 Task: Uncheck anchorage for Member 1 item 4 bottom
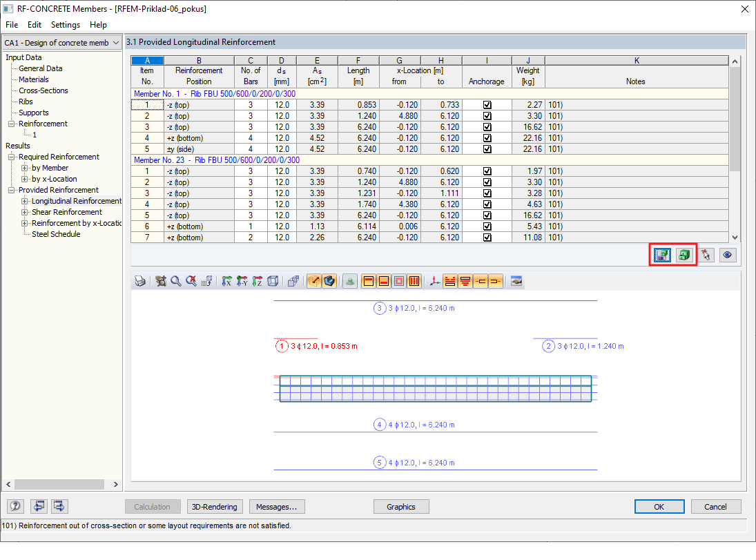click(x=487, y=138)
